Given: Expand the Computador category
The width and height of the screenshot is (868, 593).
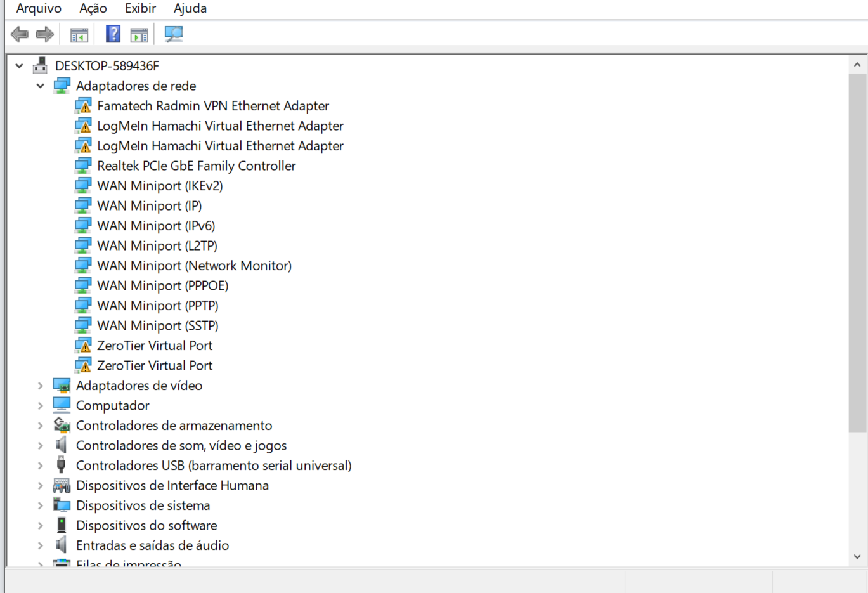Looking at the screenshot, I should click(41, 405).
